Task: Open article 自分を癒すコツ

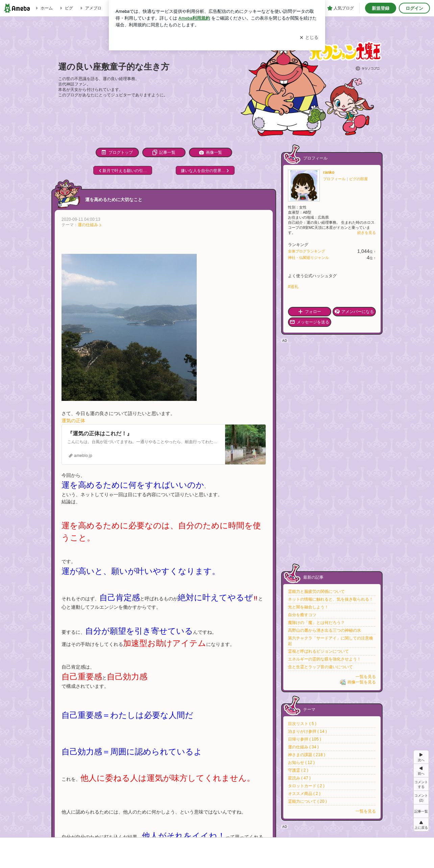Action: (x=302, y=615)
